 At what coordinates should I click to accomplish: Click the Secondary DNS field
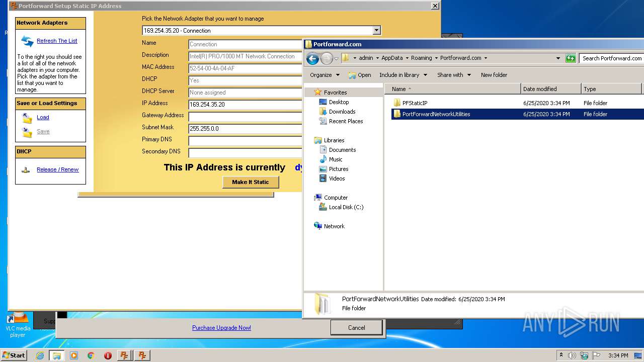coord(245,153)
